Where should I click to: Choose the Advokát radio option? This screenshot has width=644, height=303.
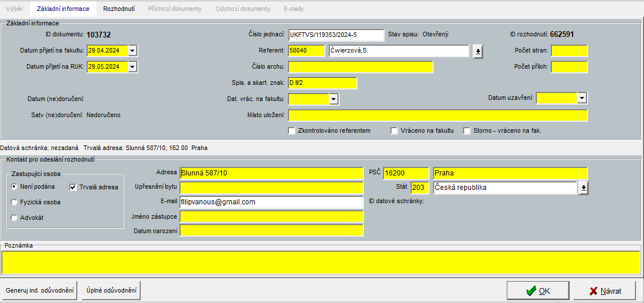(x=14, y=218)
